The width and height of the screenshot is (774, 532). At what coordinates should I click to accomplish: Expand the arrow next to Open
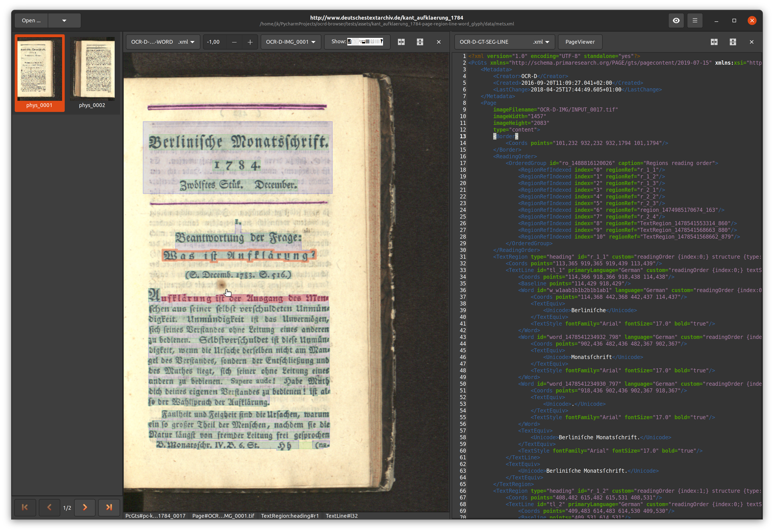coord(64,21)
